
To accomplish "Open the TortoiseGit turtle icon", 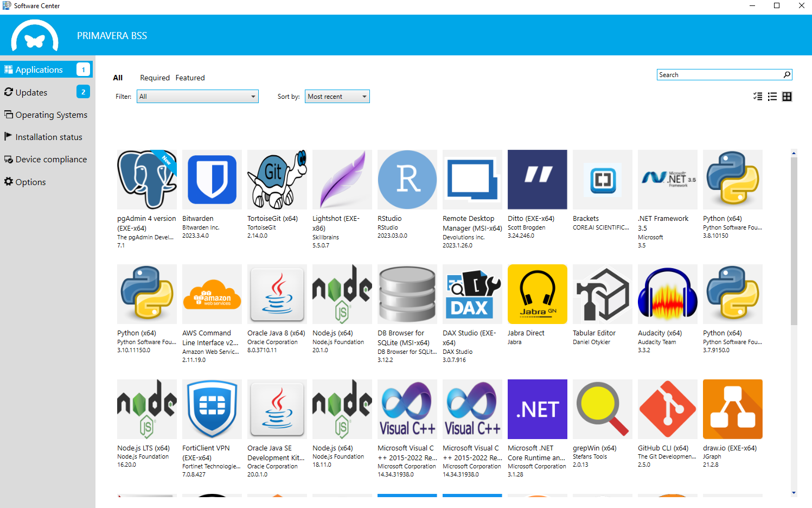I will tap(277, 180).
